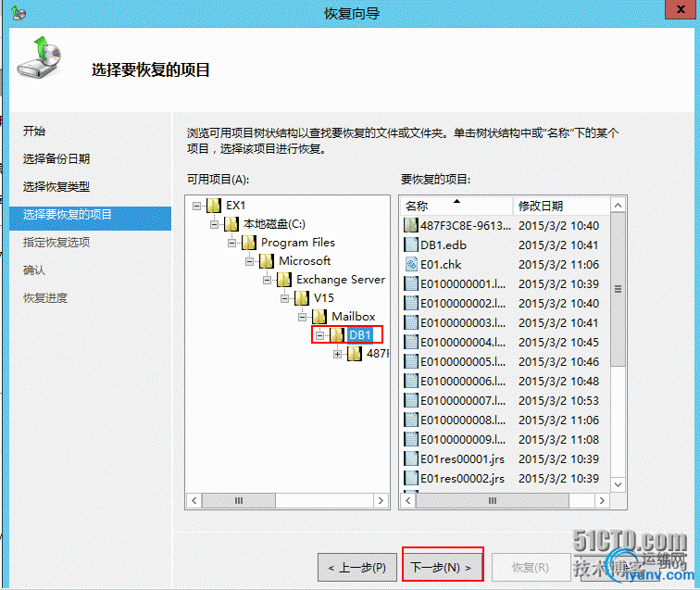Click the date 2015/3/2 11:08
The height and width of the screenshot is (590, 700).
(558, 439)
